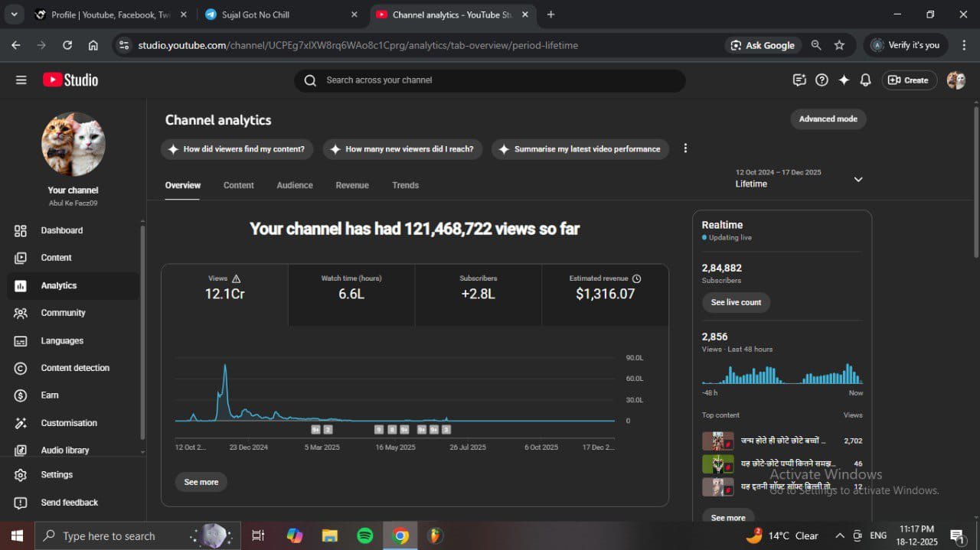This screenshot has height=550, width=980.
Task: Open more suggestions three-dot menu
Action: [685, 148]
